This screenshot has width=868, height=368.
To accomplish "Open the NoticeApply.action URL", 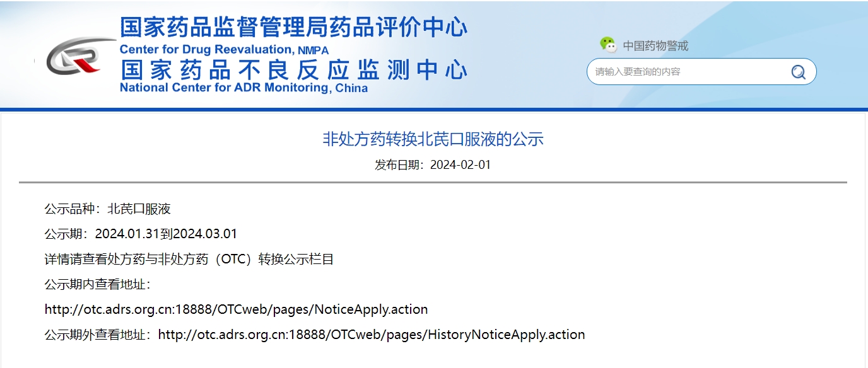I will (x=236, y=309).
